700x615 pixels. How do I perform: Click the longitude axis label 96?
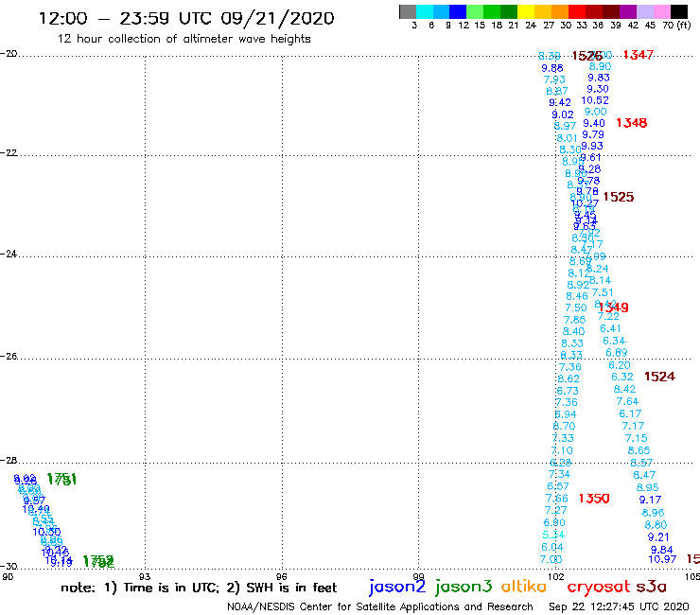click(282, 576)
